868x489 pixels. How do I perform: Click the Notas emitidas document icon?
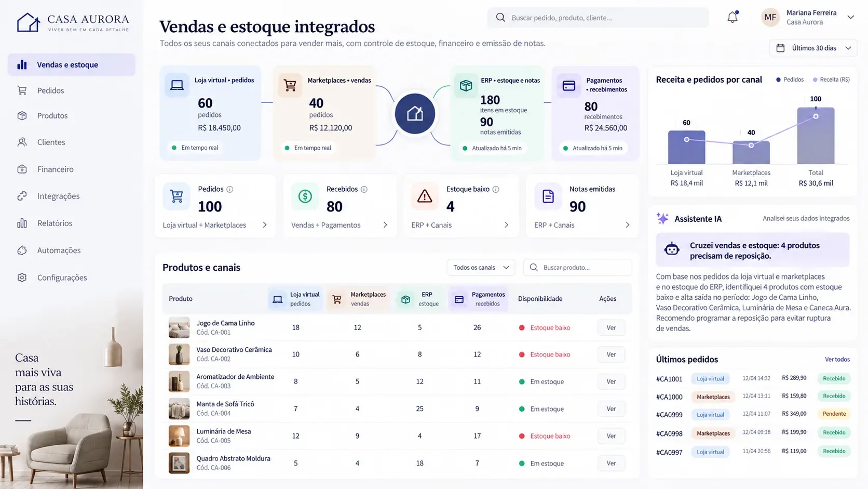click(x=548, y=196)
